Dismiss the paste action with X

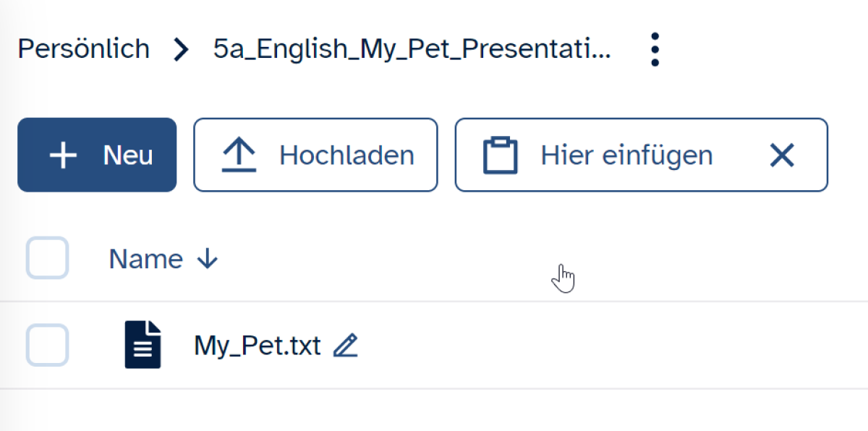click(782, 155)
